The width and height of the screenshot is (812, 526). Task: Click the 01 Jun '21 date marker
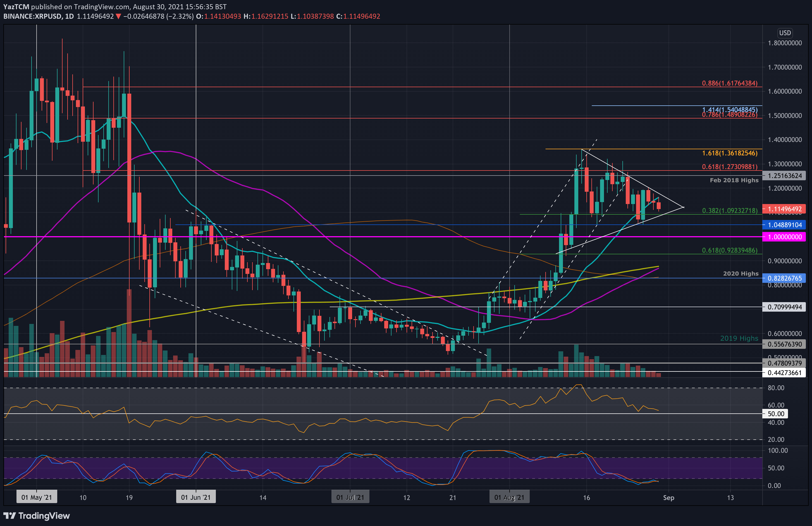(196, 497)
